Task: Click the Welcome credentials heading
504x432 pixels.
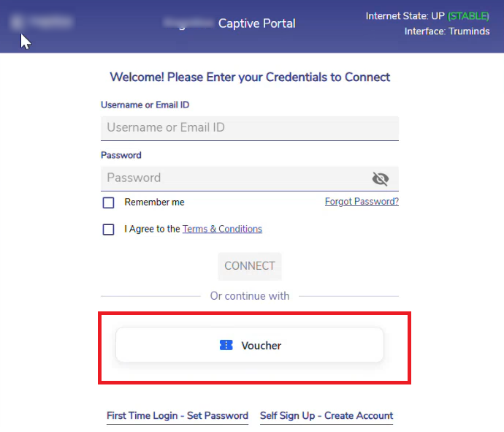Action: click(250, 77)
